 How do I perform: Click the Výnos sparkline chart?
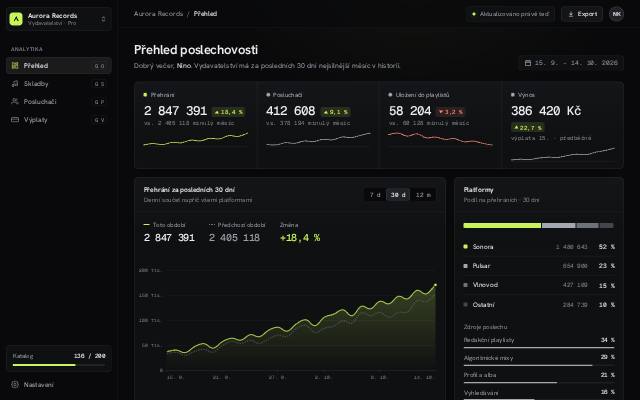[562, 154]
